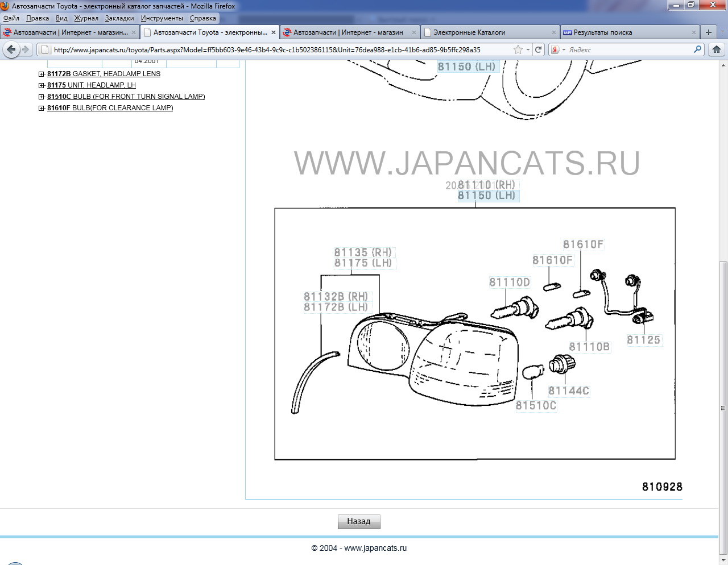Reload the page with the refresh icon
The image size is (728, 565).
(x=538, y=50)
